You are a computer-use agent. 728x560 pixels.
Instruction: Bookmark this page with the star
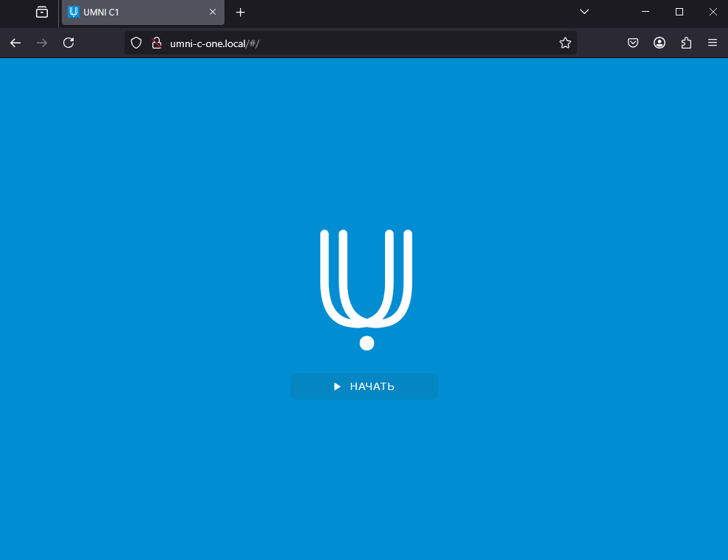pyautogui.click(x=565, y=43)
